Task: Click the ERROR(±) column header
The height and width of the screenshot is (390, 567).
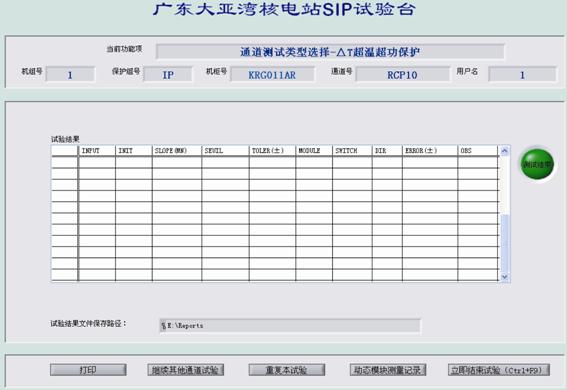Action: [x=430, y=151]
